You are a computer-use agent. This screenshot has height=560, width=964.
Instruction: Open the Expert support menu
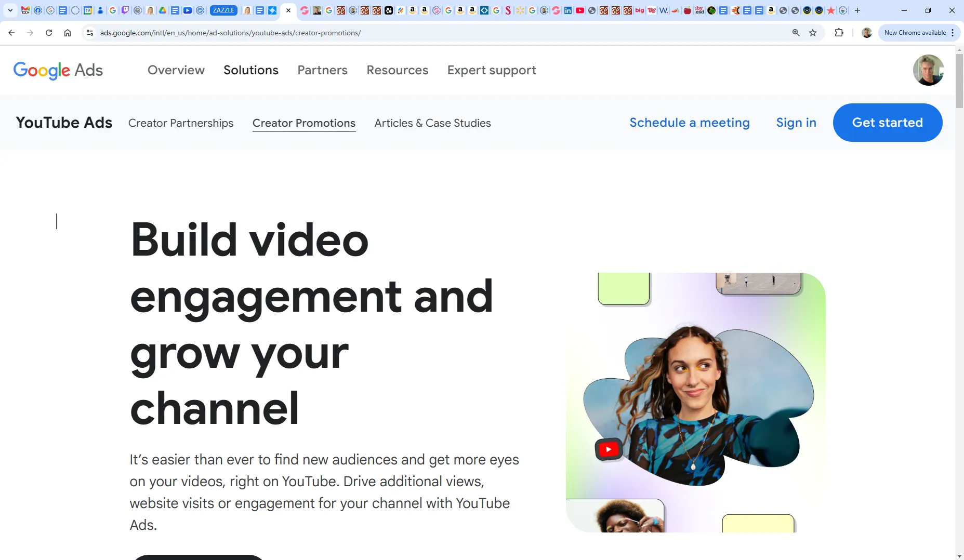pyautogui.click(x=492, y=70)
